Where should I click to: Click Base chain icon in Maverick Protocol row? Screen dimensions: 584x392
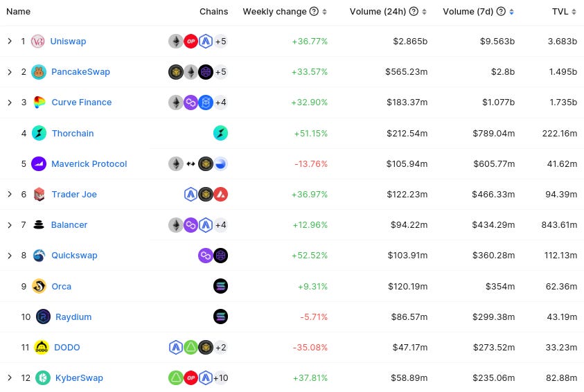pyautogui.click(x=220, y=164)
